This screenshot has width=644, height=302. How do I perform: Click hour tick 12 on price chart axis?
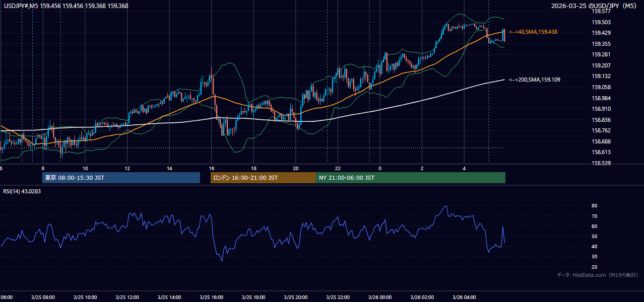tap(127, 168)
